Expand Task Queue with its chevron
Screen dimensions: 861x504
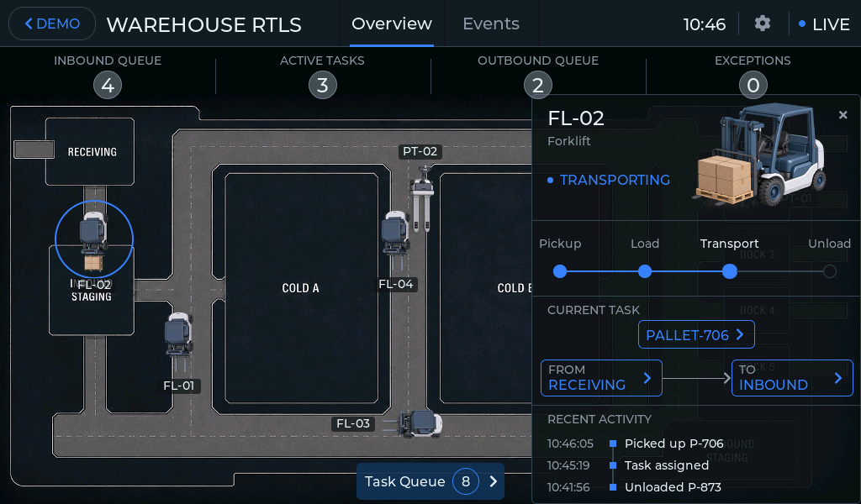[x=493, y=481]
